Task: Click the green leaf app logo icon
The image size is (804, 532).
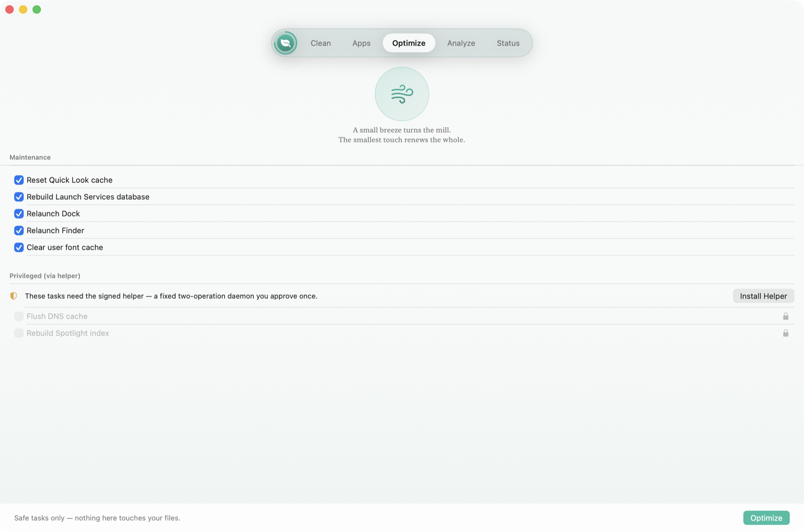Action: [x=285, y=43]
